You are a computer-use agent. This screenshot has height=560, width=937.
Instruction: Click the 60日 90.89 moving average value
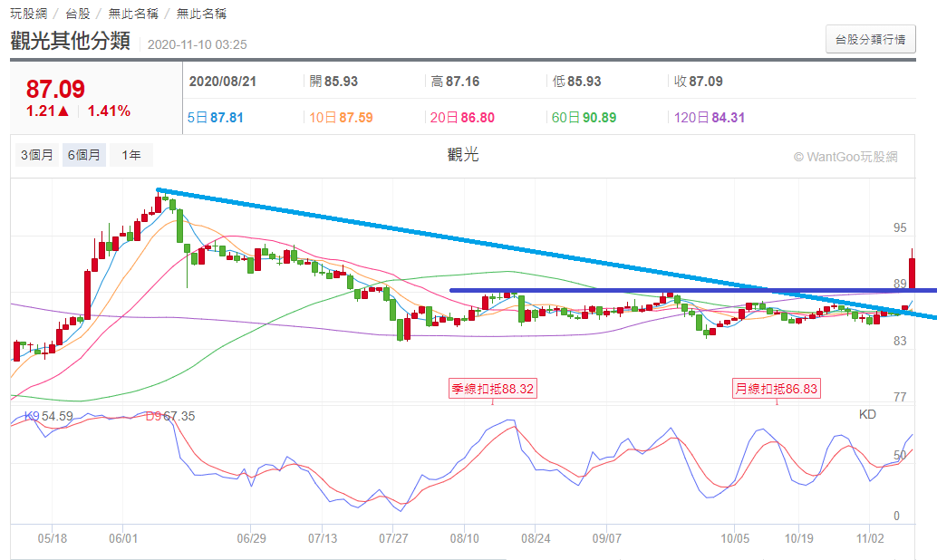coord(584,118)
